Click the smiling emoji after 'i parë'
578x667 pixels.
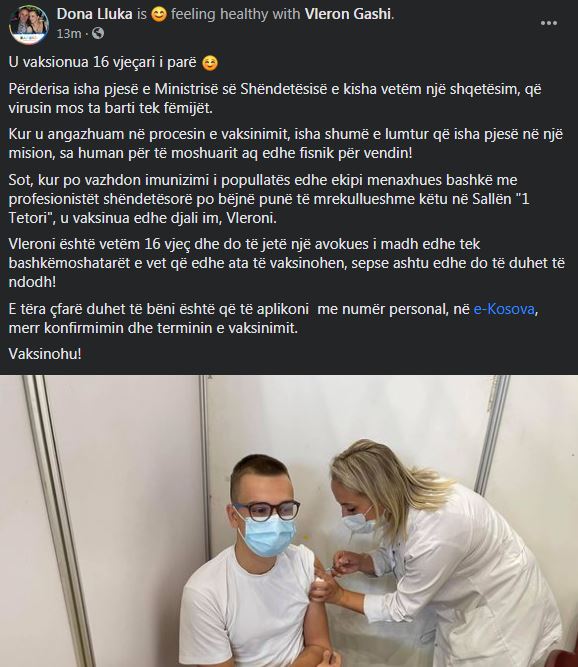click(210, 63)
